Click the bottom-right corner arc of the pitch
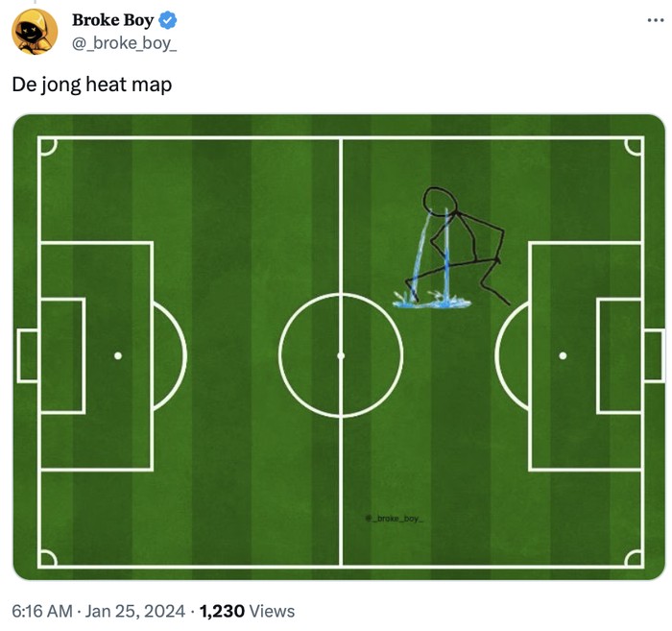672x631 pixels. (634, 558)
